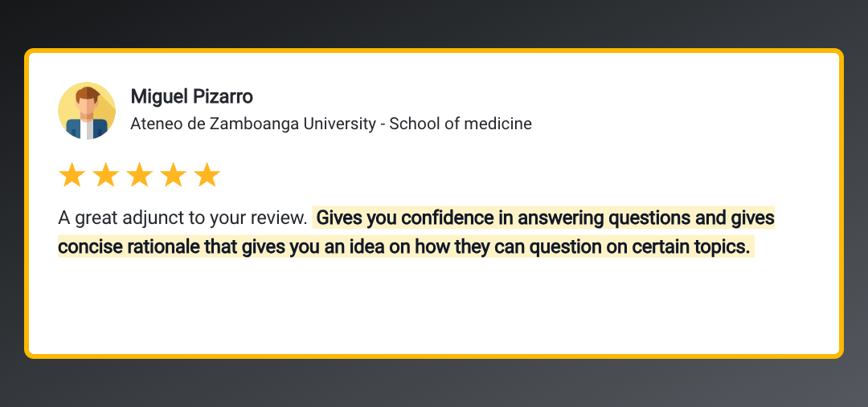868x407 pixels.
Task: Click the third rating star
Action: click(x=140, y=175)
